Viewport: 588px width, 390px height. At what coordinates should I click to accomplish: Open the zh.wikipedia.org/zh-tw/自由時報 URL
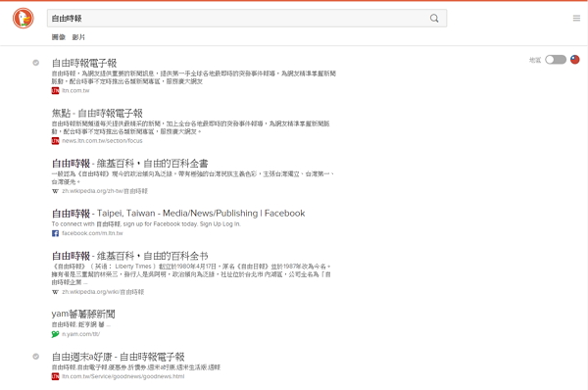[105, 191]
